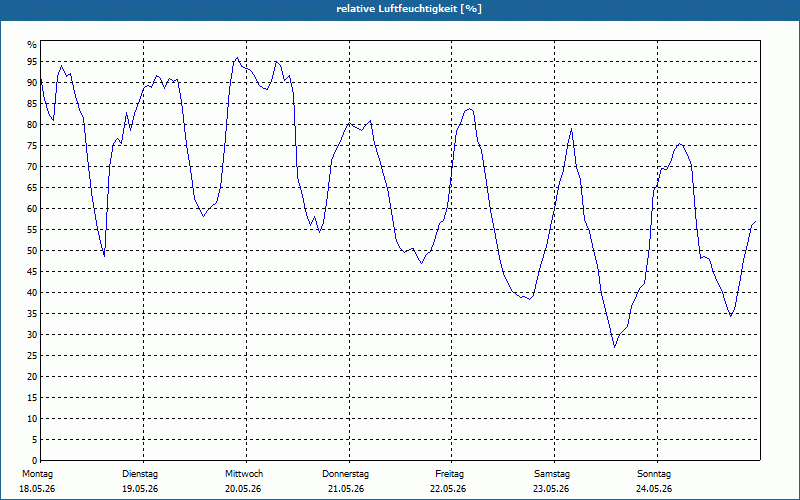Click the y-axis value '60'

(32, 209)
